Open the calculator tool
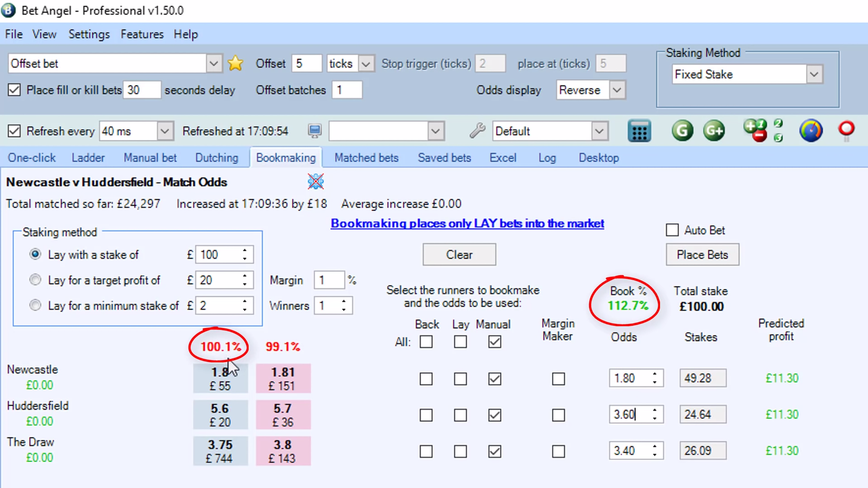The width and height of the screenshot is (868, 488). click(x=639, y=131)
